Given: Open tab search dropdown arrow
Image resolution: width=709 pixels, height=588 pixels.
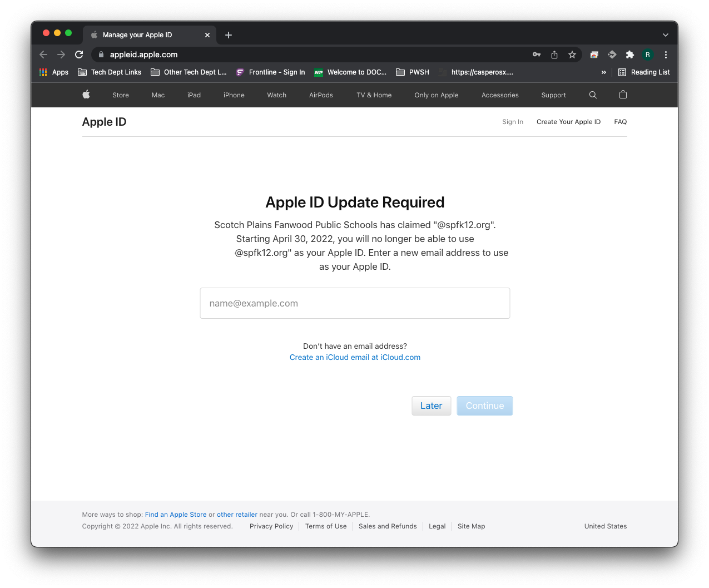Looking at the screenshot, I should tap(665, 35).
